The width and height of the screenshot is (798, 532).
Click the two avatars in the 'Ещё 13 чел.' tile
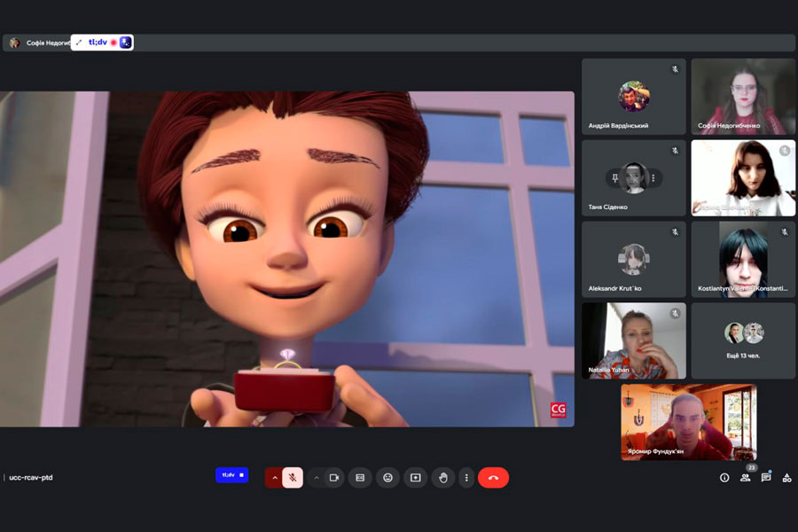(x=744, y=333)
